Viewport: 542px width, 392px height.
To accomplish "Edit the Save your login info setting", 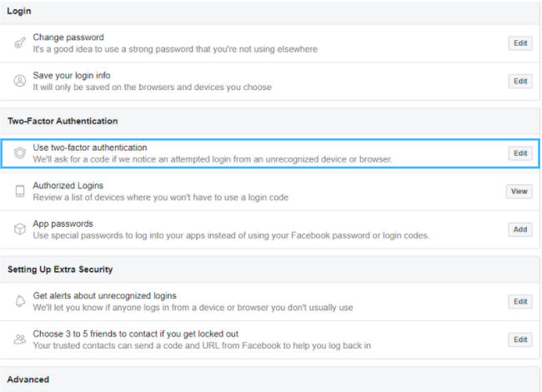I will click(x=520, y=81).
